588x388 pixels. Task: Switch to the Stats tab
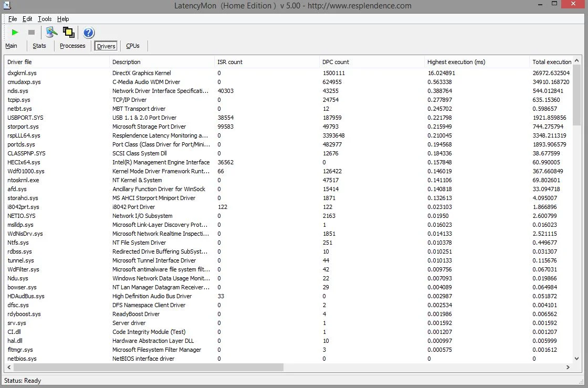pyautogui.click(x=39, y=46)
